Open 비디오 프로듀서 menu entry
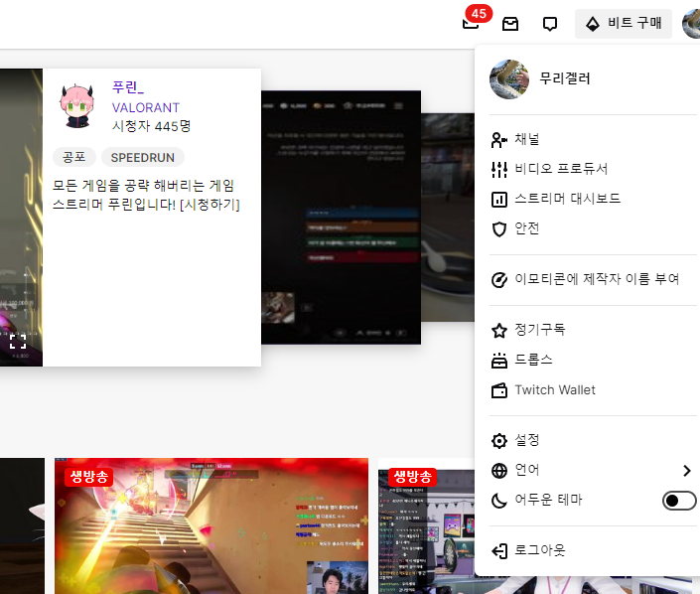The height and width of the screenshot is (594, 700). click(x=593, y=169)
